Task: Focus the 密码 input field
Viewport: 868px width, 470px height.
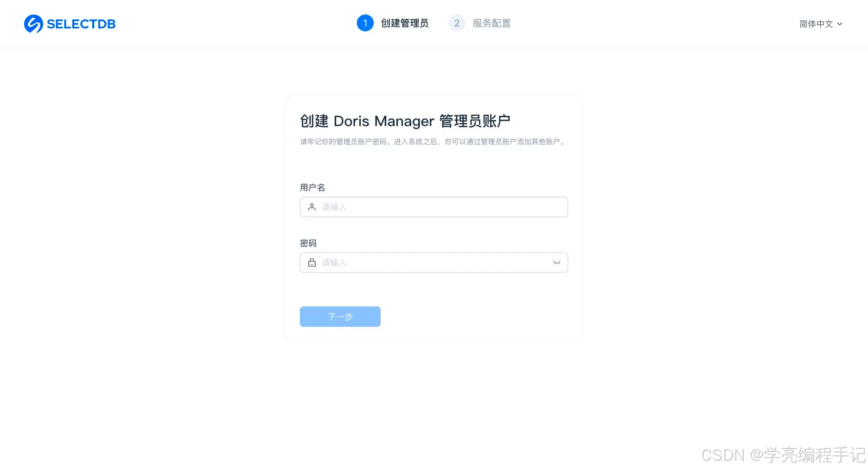Action: point(434,262)
